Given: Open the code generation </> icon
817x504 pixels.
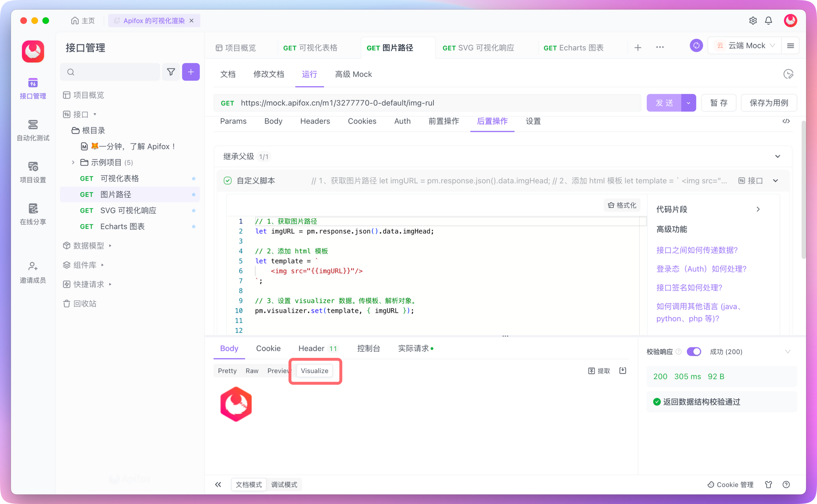Looking at the screenshot, I should (786, 121).
